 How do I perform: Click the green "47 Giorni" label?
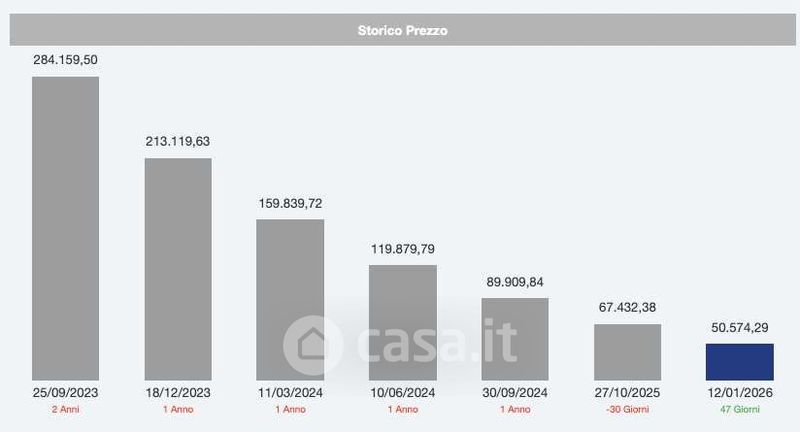[x=739, y=410]
